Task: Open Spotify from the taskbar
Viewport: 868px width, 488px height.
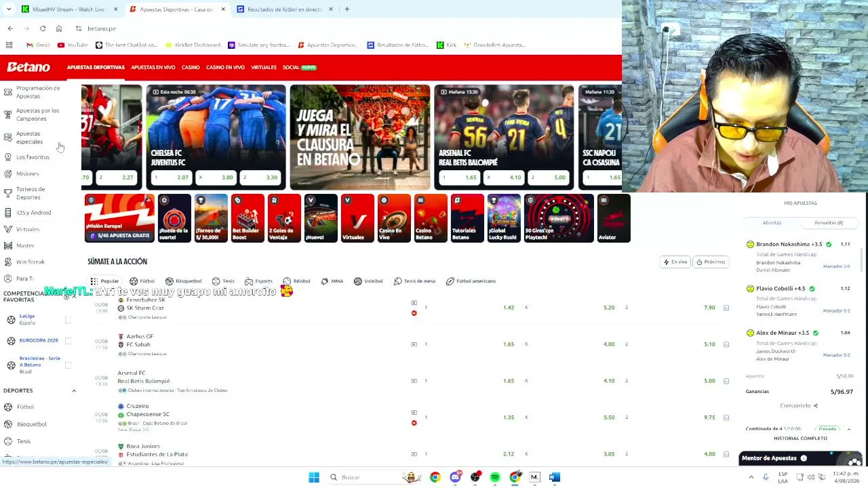Action: tap(495, 477)
